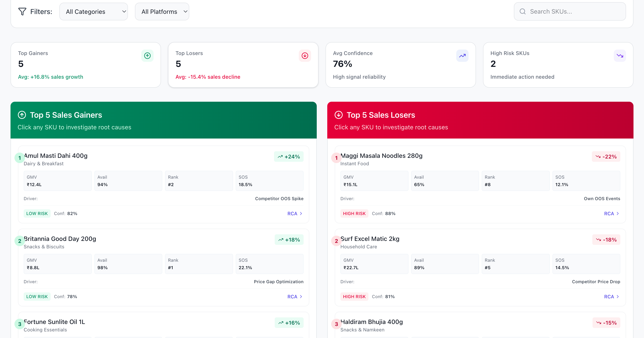Click the -18% decline badge on Surf Excel Matic
The height and width of the screenshot is (338, 644).
(x=606, y=240)
